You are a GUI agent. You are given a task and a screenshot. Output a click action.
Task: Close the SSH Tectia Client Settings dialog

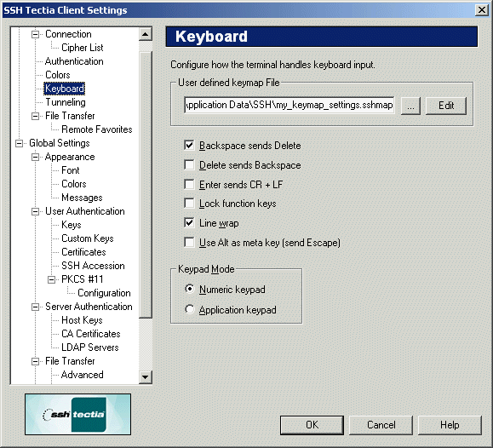click(x=482, y=10)
